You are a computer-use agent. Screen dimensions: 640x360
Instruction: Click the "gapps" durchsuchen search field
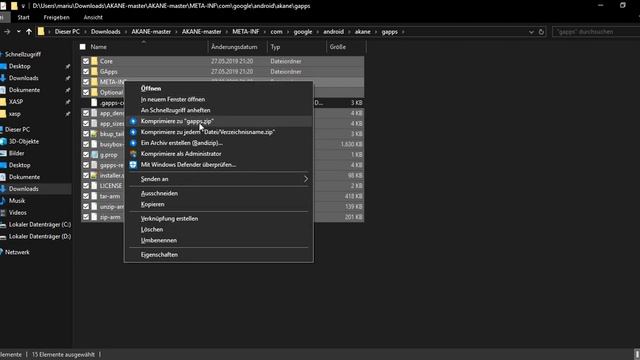596,32
